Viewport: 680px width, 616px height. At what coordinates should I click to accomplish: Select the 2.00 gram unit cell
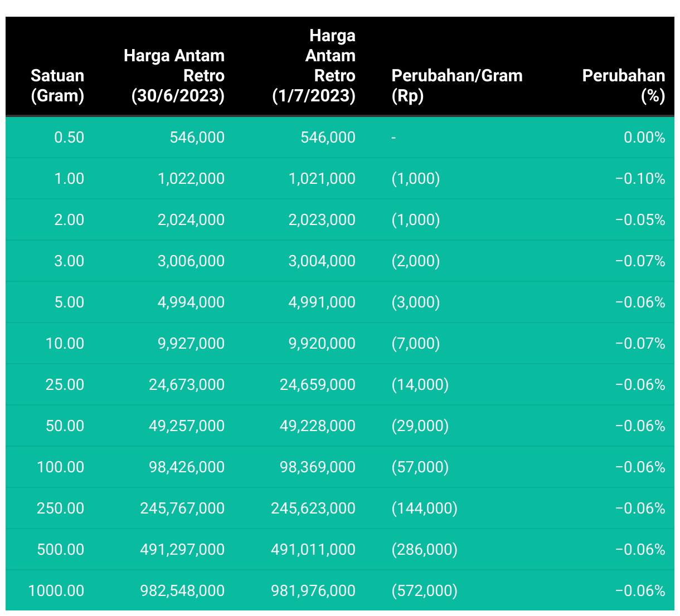pyautogui.click(x=69, y=220)
